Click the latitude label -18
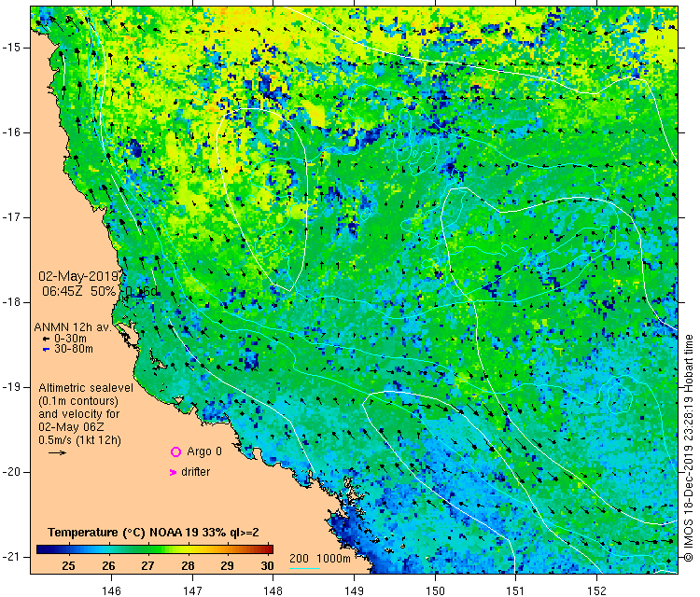700x597 pixels. point(10,302)
